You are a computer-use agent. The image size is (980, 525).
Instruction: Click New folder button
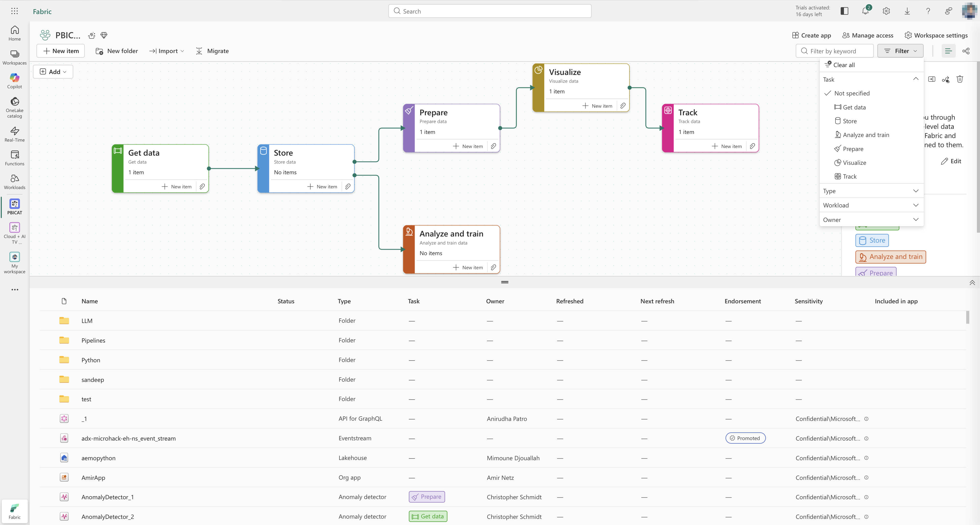[116, 51]
